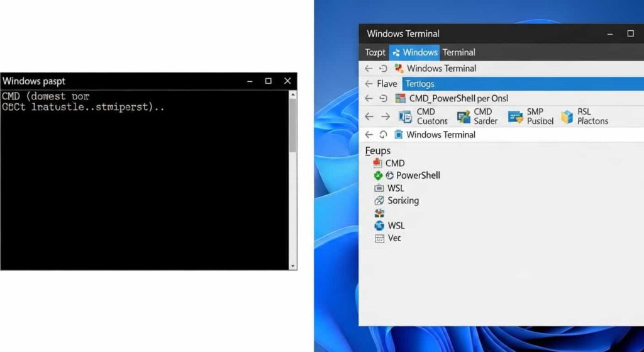Click scroll up arrow in Windows paspt window
This screenshot has height=352, width=644.
pyautogui.click(x=293, y=94)
